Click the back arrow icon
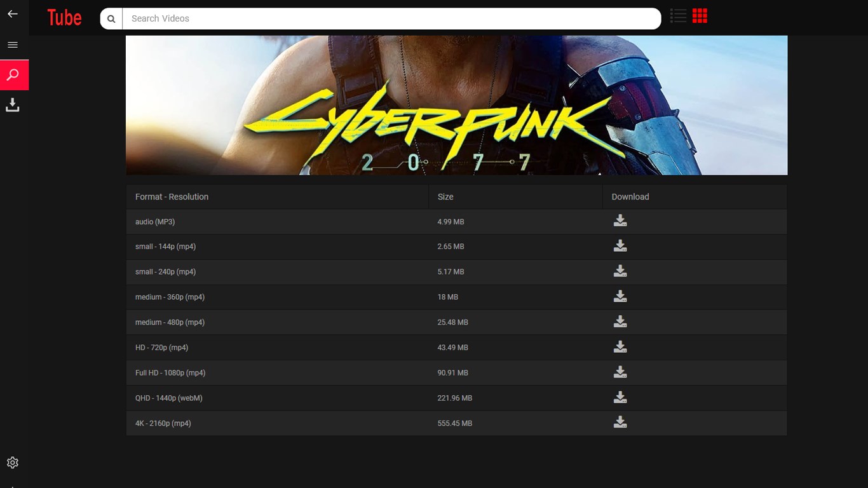Viewport: 868px width, 488px height. (x=13, y=13)
